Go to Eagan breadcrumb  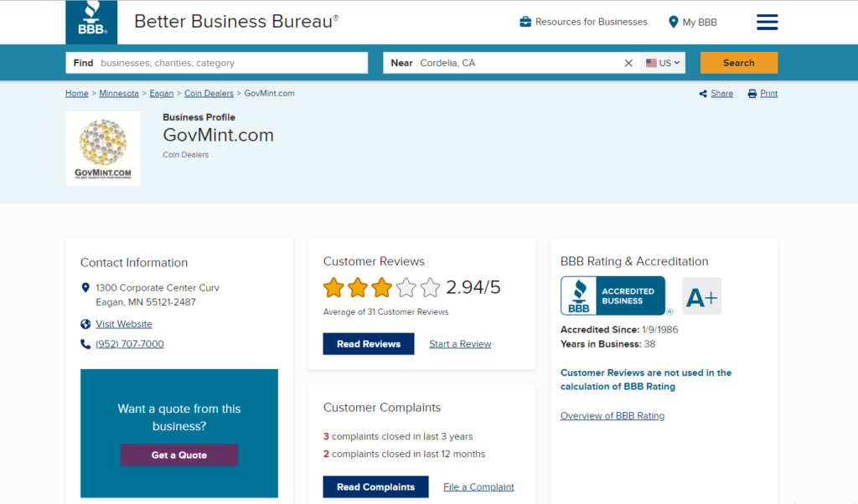162,94
